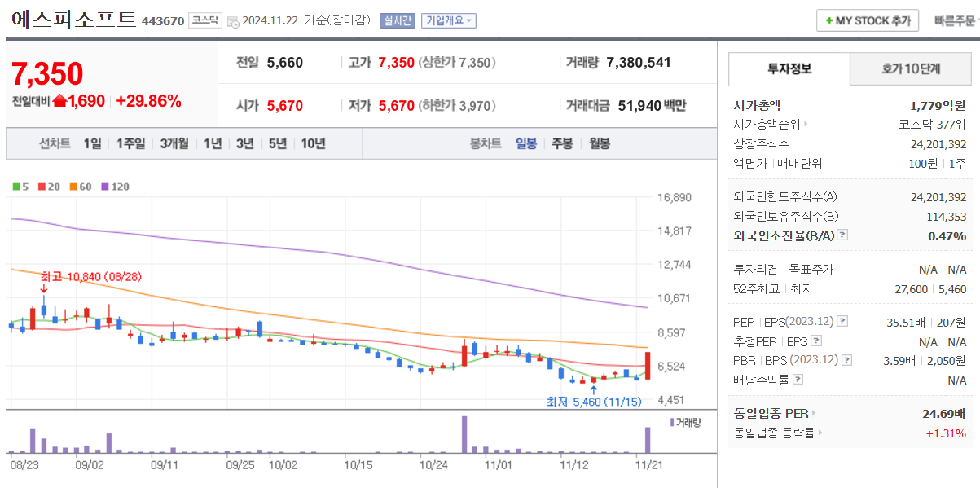Select the 1일 line chart period
This screenshot has height=488, width=980.
point(92,143)
